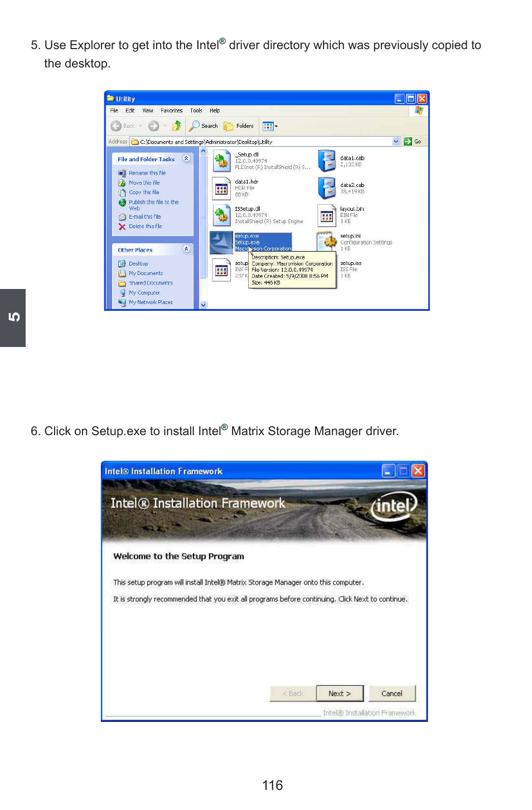Click the Copy this file icon

click(122, 192)
